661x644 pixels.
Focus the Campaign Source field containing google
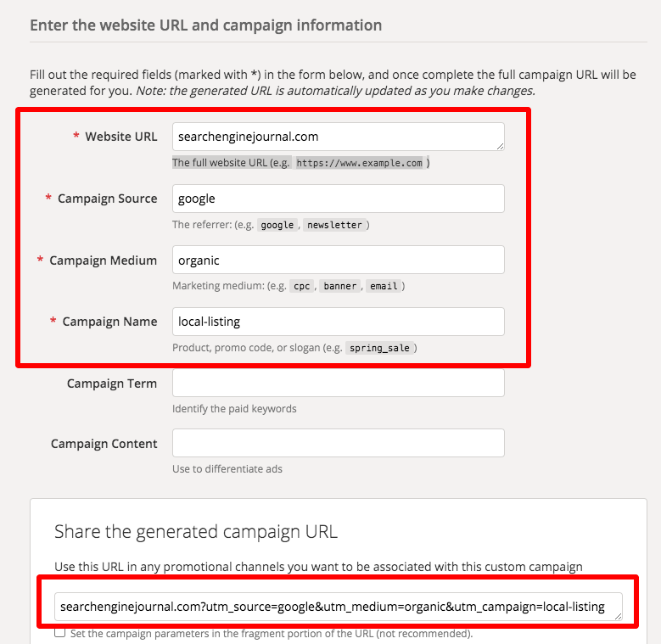(x=338, y=199)
